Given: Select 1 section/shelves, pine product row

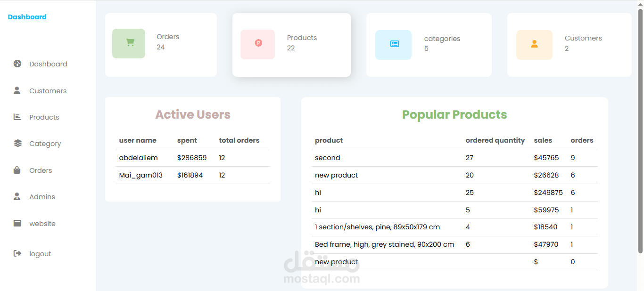Looking at the screenshot, I should click(377, 227).
